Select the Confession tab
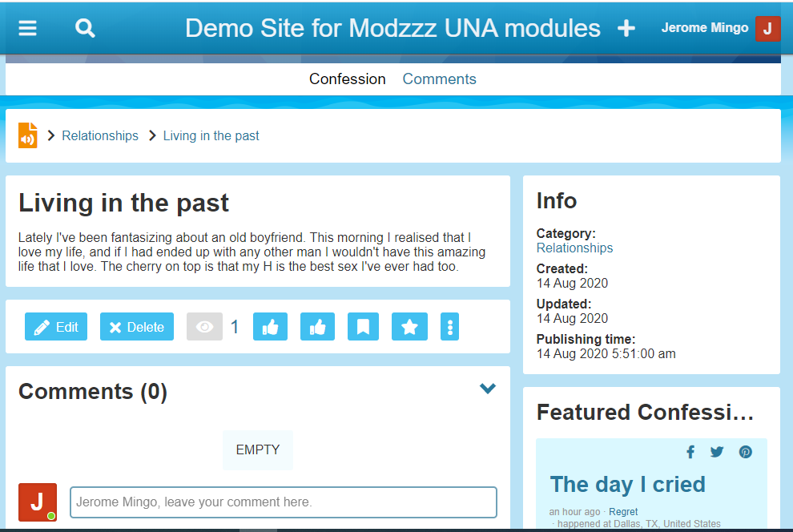Viewport: 793px width, 532px height. pos(347,79)
